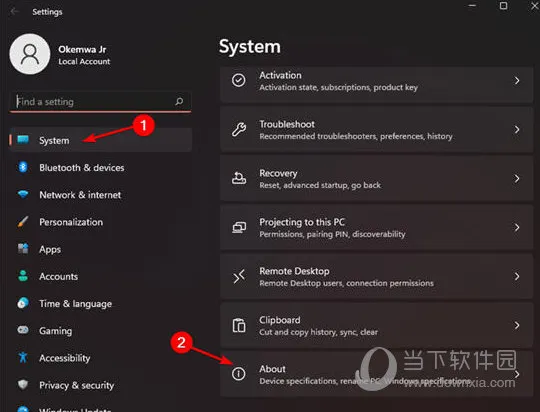The image size is (540, 412).
Task: Go to Time & language
Action: 75,304
